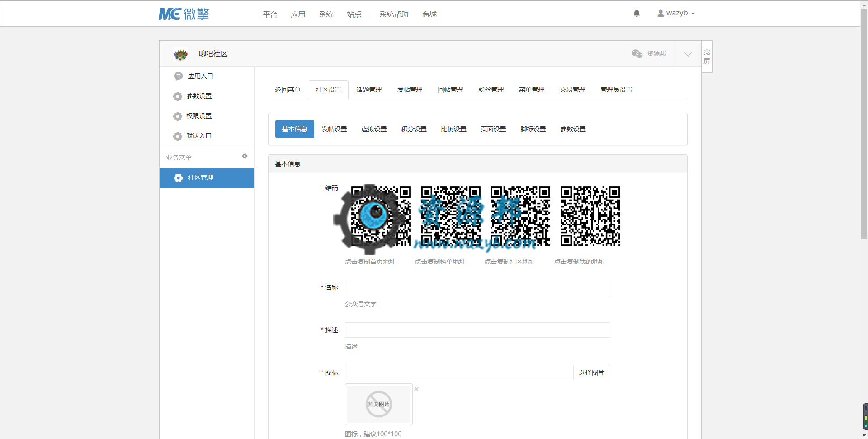Click the 聊吧社区 title text
Viewport: 868px width, 439px height.
click(213, 54)
